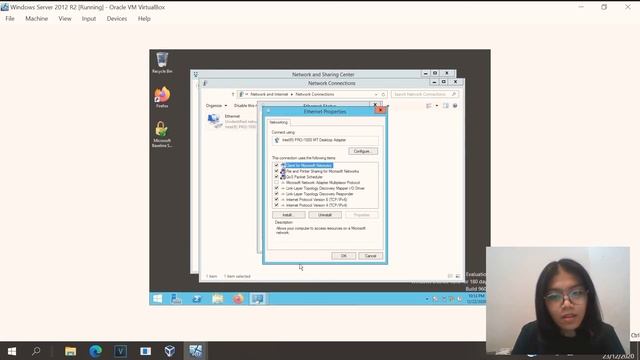Screen dimensions: 640x360
Task: Select QoS Packet Scheduler row text
Action: pos(304,177)
